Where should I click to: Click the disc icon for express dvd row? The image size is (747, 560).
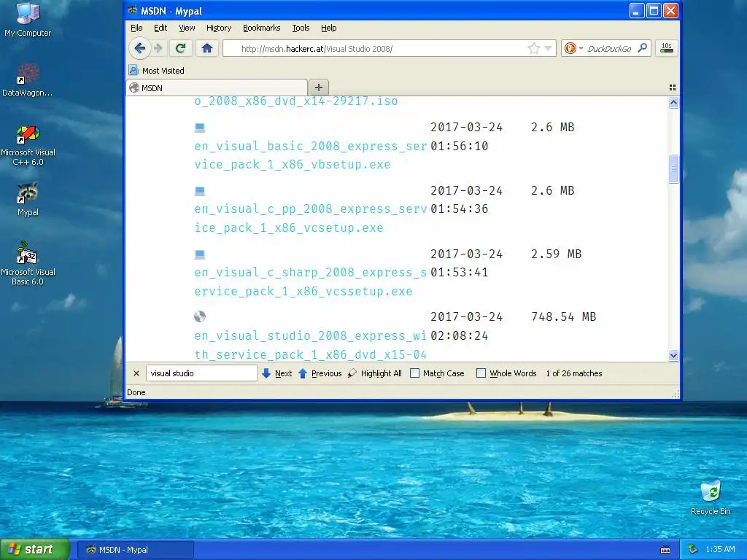pos(200,316)
